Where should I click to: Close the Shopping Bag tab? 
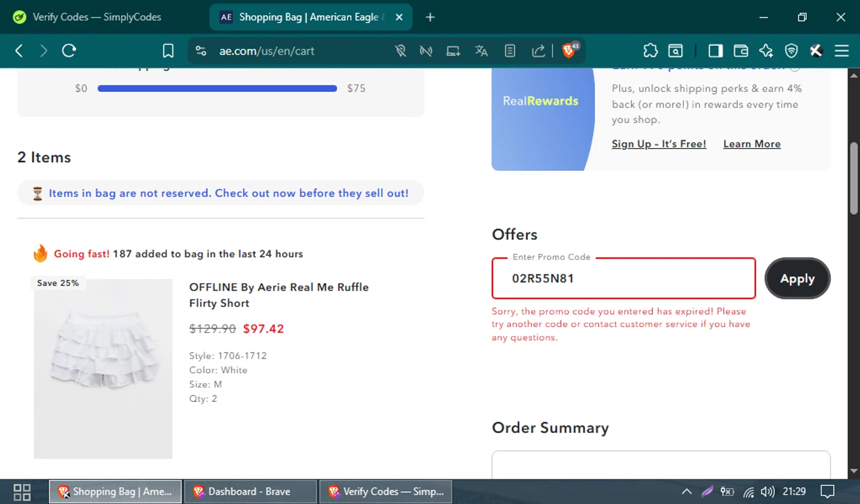click(x=399, y=17)
